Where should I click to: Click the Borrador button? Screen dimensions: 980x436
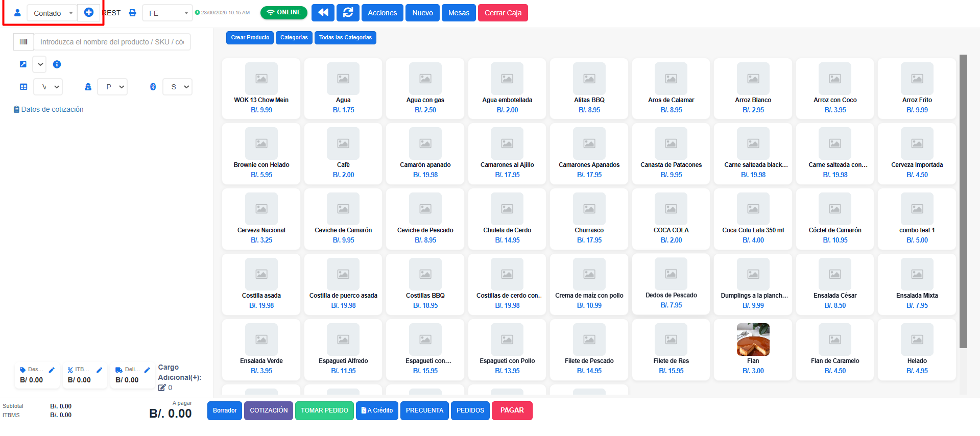(225, 410)
